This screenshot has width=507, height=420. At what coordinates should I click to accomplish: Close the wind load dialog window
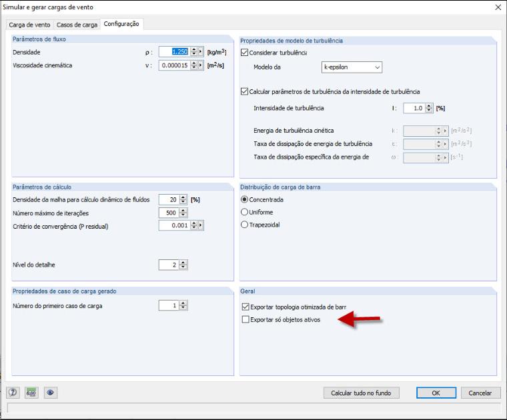(x=498, y=7)
